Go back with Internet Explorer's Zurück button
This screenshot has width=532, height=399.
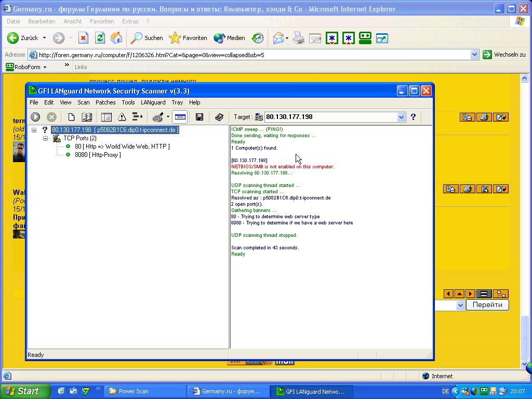(23, 38)
